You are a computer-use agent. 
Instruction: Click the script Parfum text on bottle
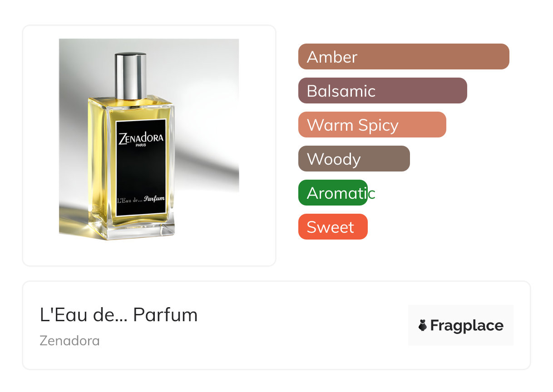click(x=154, y=199)
